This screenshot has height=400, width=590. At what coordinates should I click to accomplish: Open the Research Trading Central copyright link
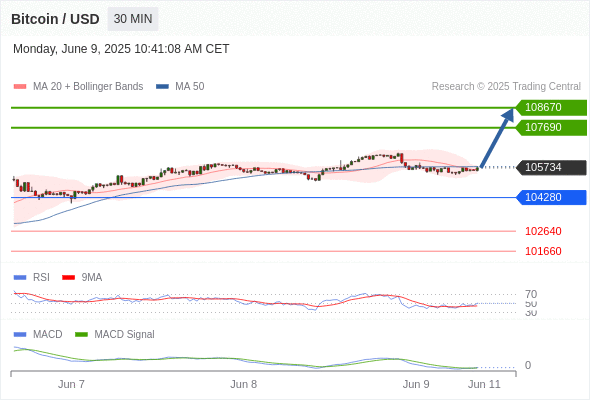pos(506,87)
